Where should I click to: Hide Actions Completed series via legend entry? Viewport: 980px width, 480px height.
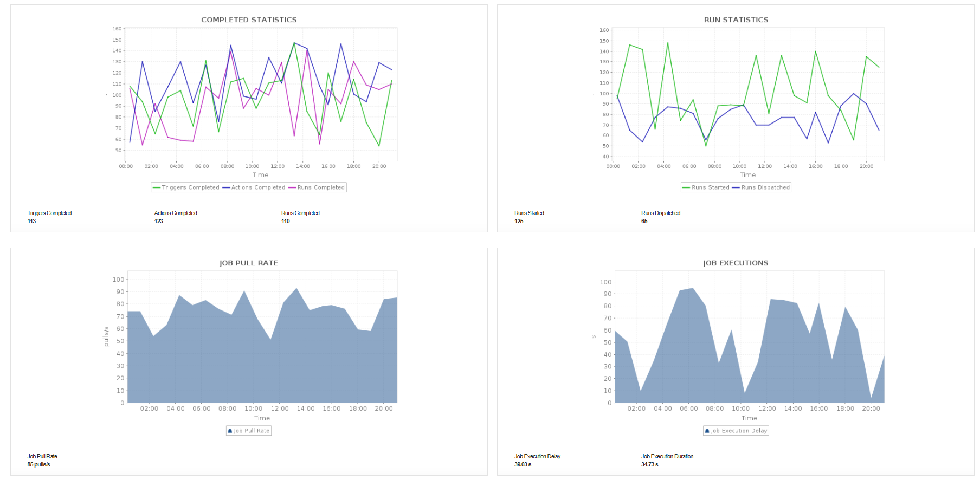point(258,187)
